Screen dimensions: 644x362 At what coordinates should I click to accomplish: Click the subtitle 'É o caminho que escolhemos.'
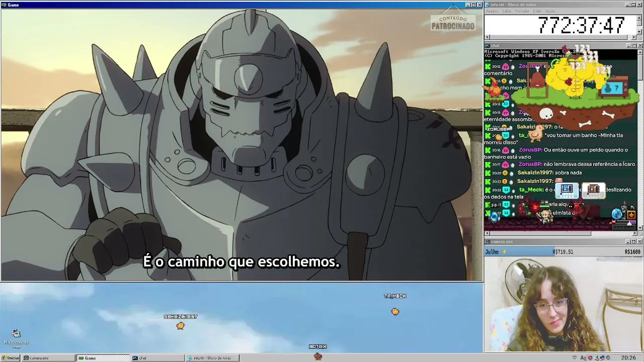point(242,262)
